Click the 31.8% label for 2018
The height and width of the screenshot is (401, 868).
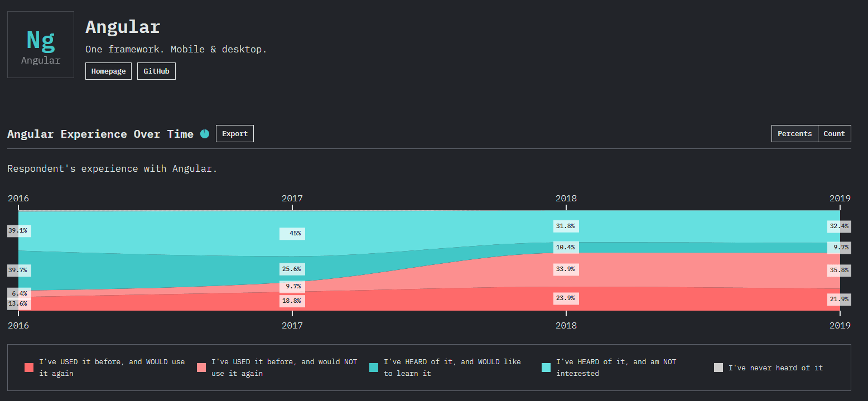[566, 226]
